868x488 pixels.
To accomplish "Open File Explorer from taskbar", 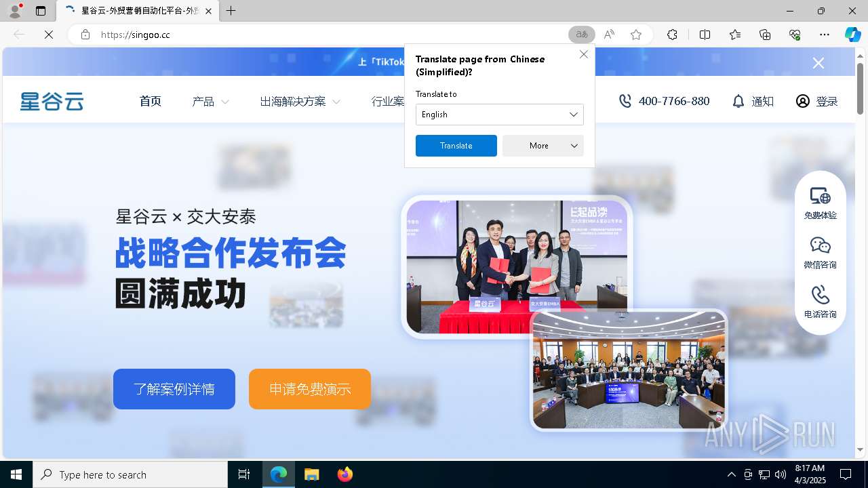I will click(312, 474).
